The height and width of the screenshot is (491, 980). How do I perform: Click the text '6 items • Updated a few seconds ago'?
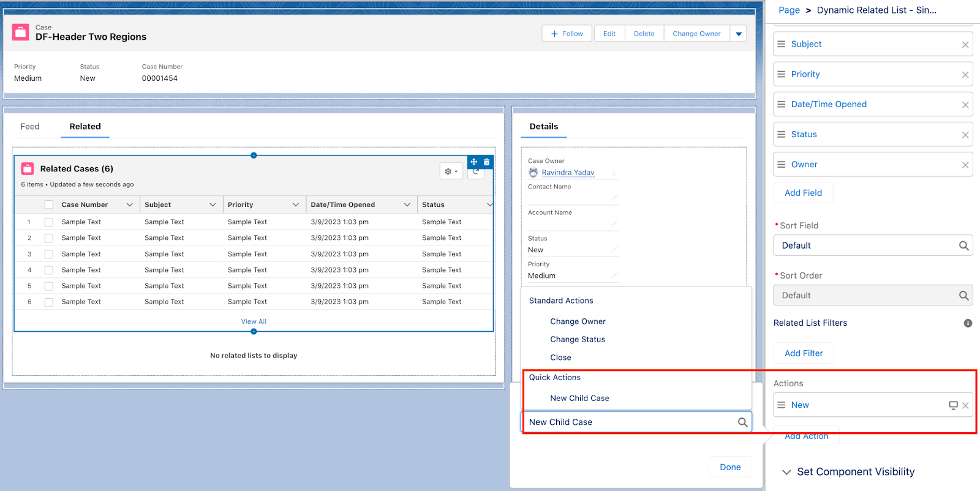[77, 184]
